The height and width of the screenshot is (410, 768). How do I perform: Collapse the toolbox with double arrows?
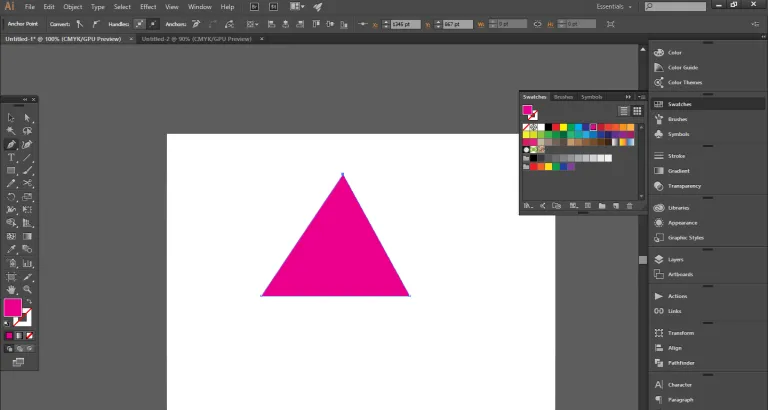[25, 99]
